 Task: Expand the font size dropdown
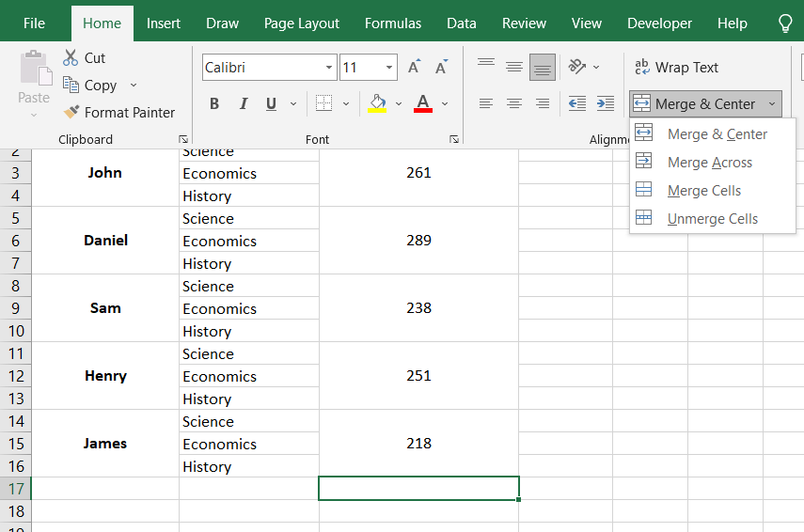[x=389, y=68]
